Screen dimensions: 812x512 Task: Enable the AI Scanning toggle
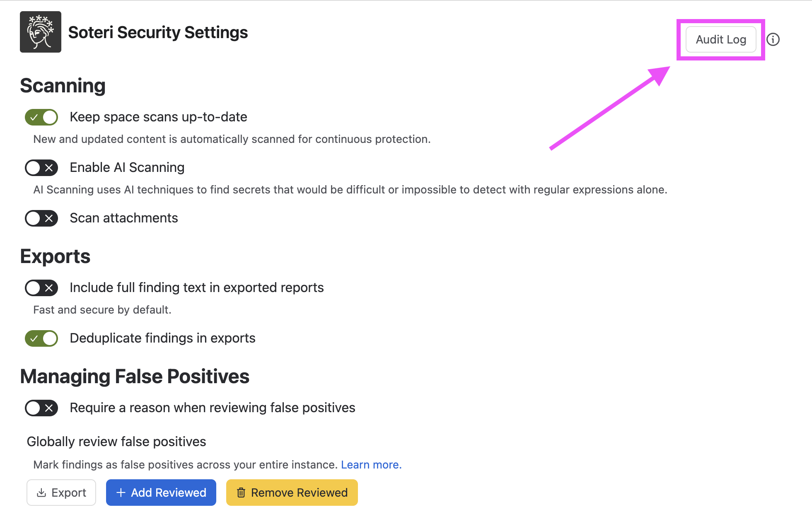pos(41,168)
